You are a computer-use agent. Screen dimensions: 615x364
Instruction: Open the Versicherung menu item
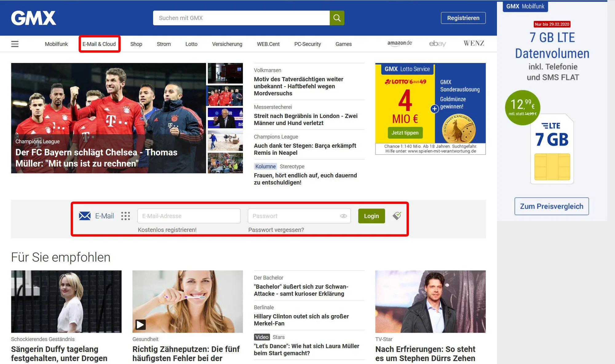[227, 44]
